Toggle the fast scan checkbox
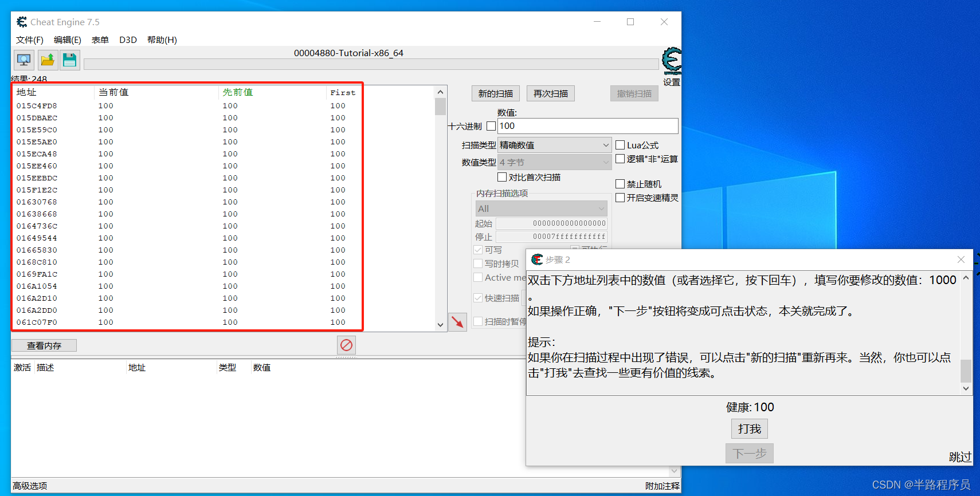The height and width of the screenshot is (496, 980). tap(478, 298)
